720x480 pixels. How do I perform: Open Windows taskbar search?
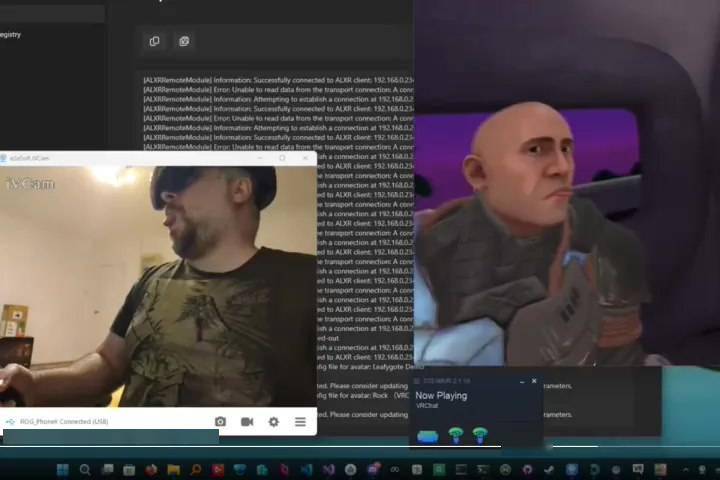click(x=85, y=469)
